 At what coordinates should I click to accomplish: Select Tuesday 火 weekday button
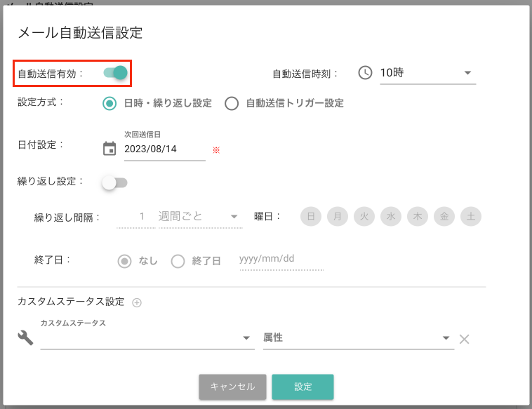point(364,216)
